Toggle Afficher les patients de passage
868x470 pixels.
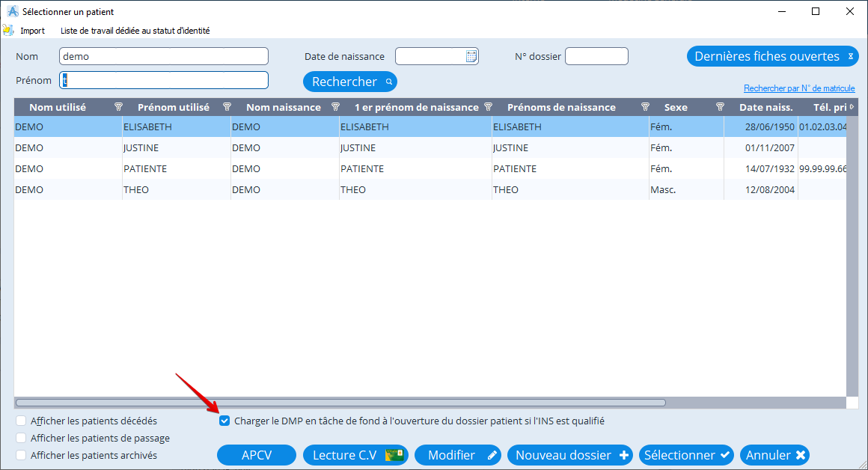coord(21,439)
